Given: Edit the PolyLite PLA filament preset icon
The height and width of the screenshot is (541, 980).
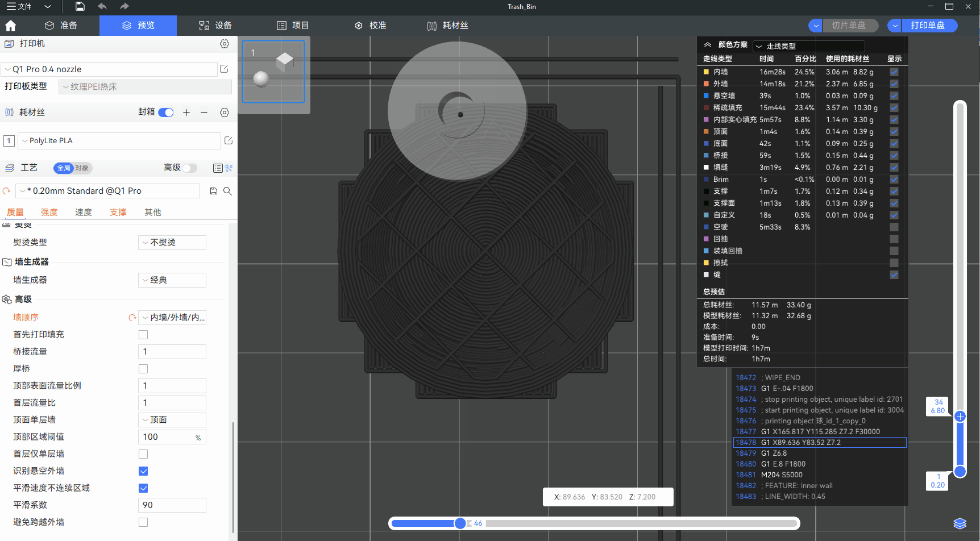Looking at the screenshot, I should pyautogui.click(x=229, y=140).
